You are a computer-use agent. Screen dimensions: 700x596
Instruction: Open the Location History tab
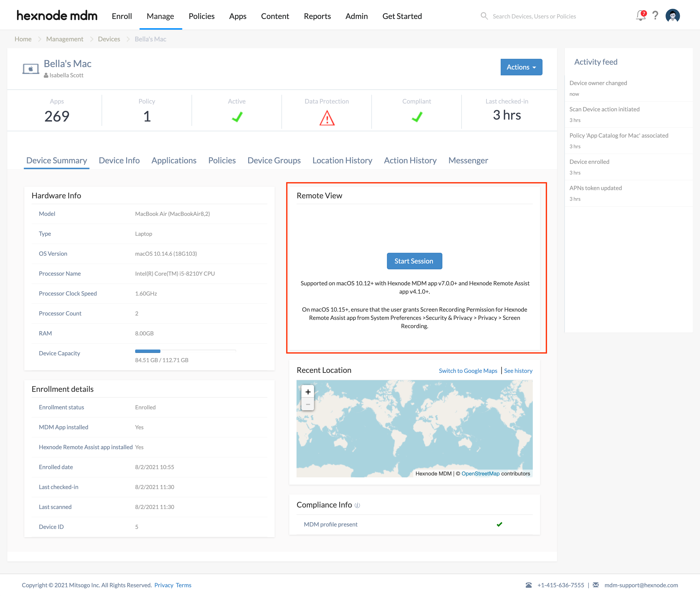click(x=342, y=160)
